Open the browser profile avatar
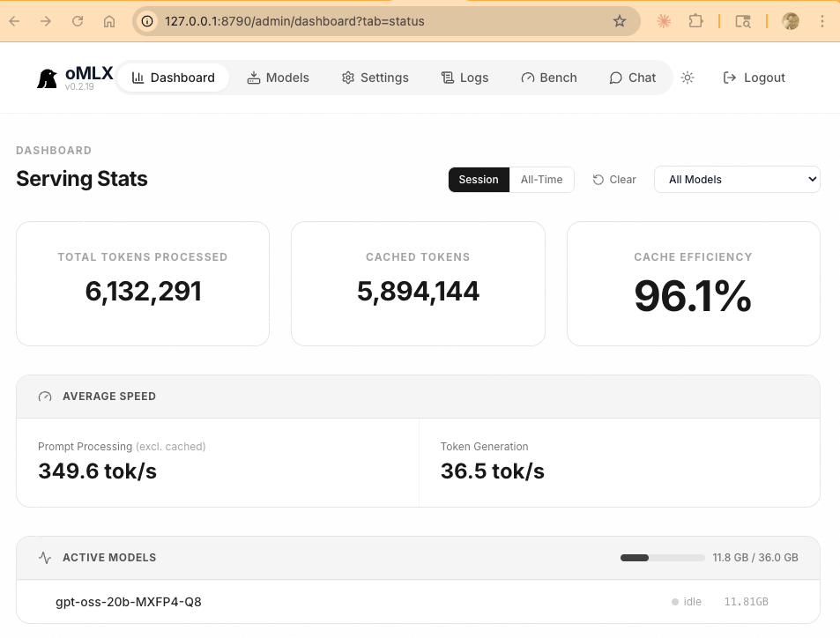840x638 pixels. pos(791,21)
